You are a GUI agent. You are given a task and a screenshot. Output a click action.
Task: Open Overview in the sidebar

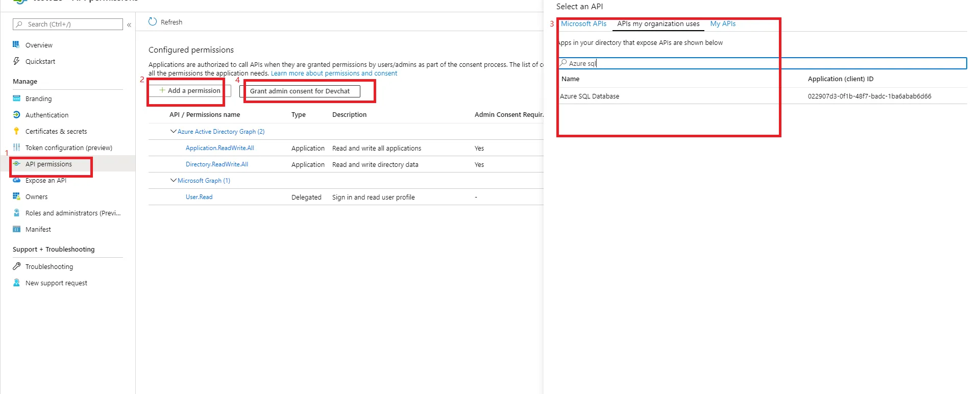(39, 45)
